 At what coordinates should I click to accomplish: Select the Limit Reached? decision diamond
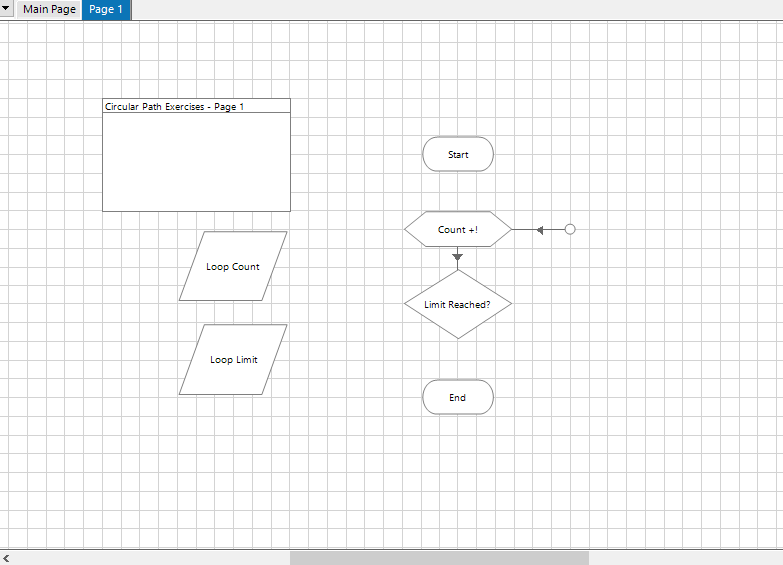click(x=458, y=304)
